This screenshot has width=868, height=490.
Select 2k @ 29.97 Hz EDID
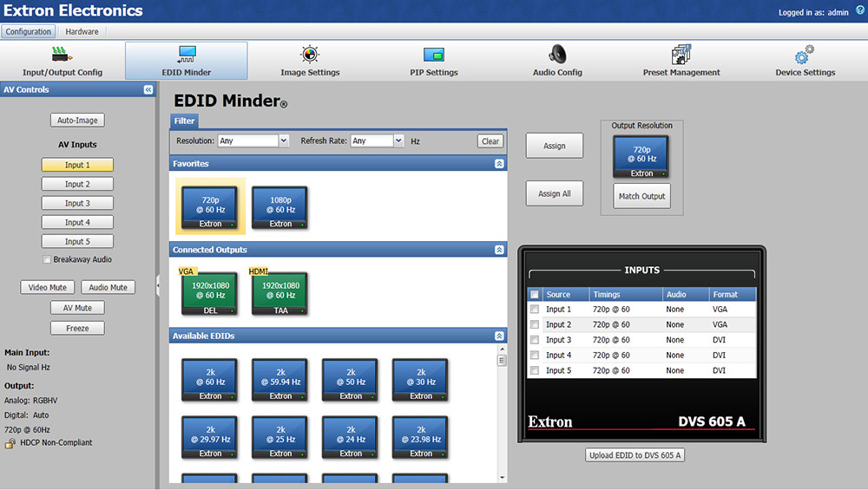click(210, 437)
